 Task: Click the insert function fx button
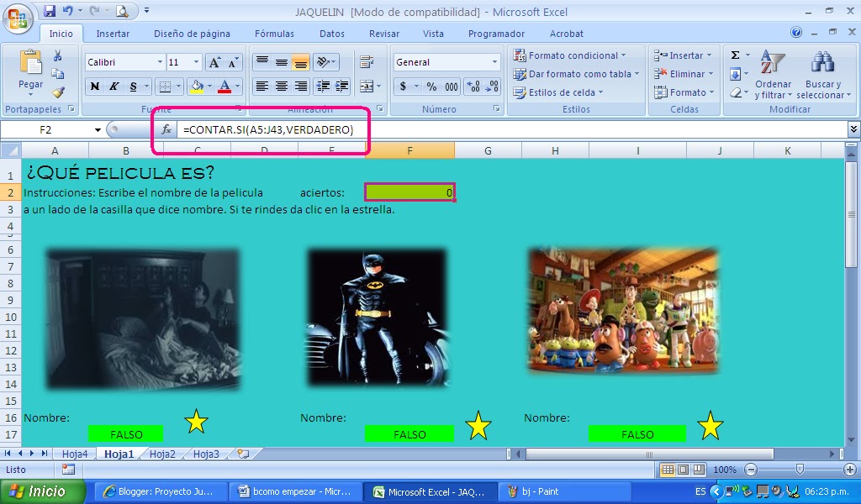(x=166, y=129)
